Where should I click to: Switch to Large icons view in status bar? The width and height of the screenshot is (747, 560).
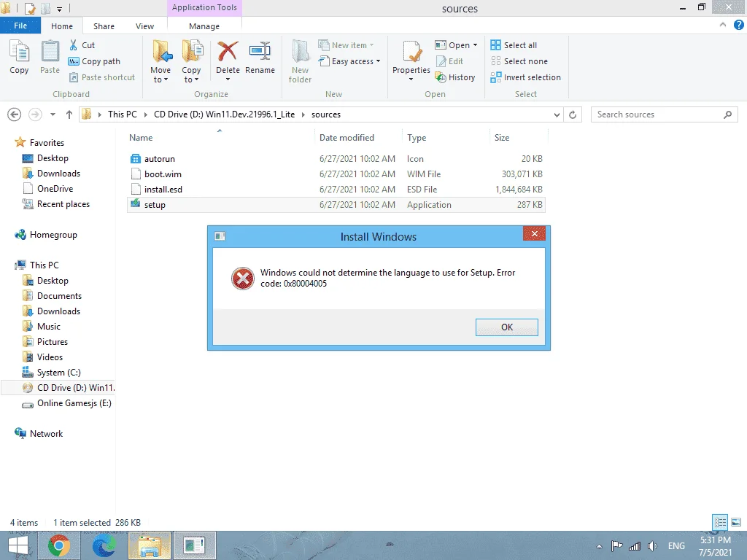(x=736, y=522)
